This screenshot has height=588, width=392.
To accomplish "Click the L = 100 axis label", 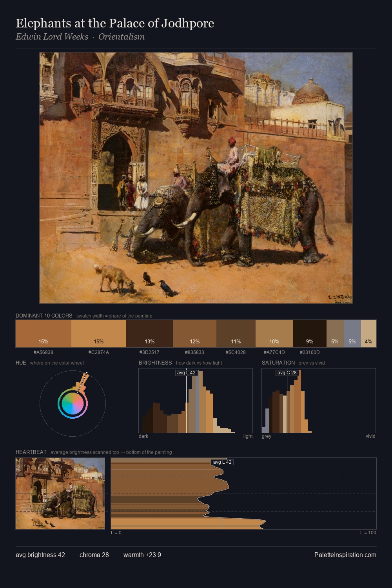I will [x=368, y=533].
